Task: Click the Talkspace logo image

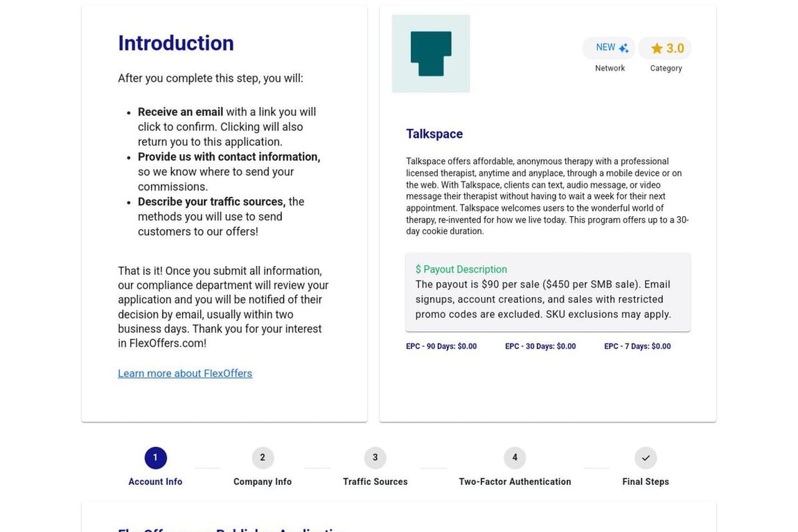Action: pos(430,54)
